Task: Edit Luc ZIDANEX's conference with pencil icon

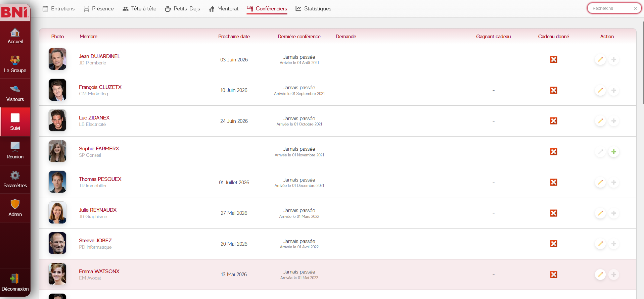Action: coord(600,121)
